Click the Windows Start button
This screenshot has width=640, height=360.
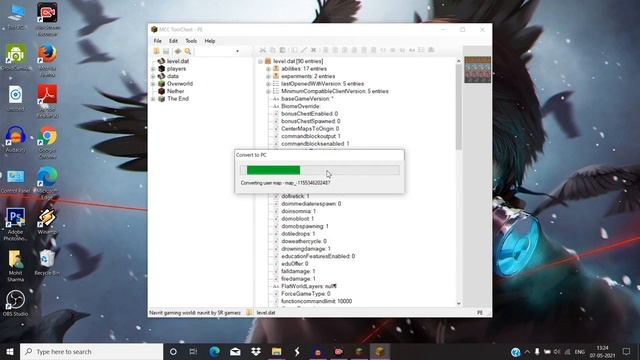click(x=10, y=352)
